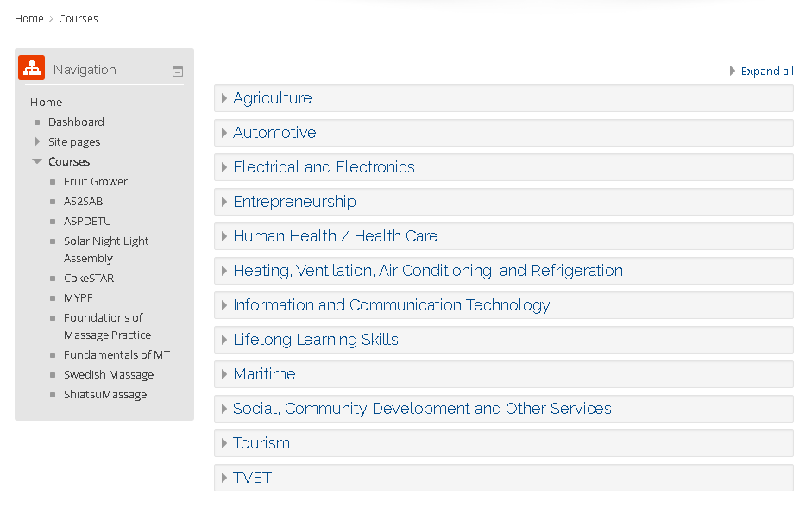Select Swedish Massage in navigation tree
The width and height of the screenshot is (812, 507).
click(109, 374)
